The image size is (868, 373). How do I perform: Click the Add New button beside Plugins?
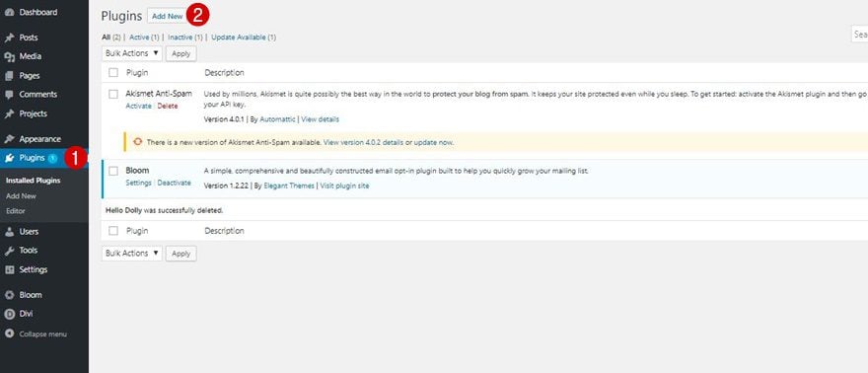point(167,16)
